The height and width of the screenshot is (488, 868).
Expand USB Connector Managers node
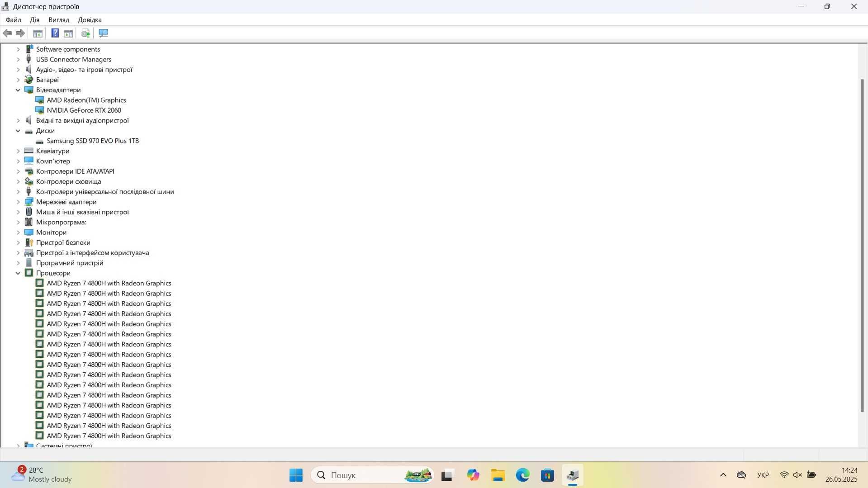(18, 59)
